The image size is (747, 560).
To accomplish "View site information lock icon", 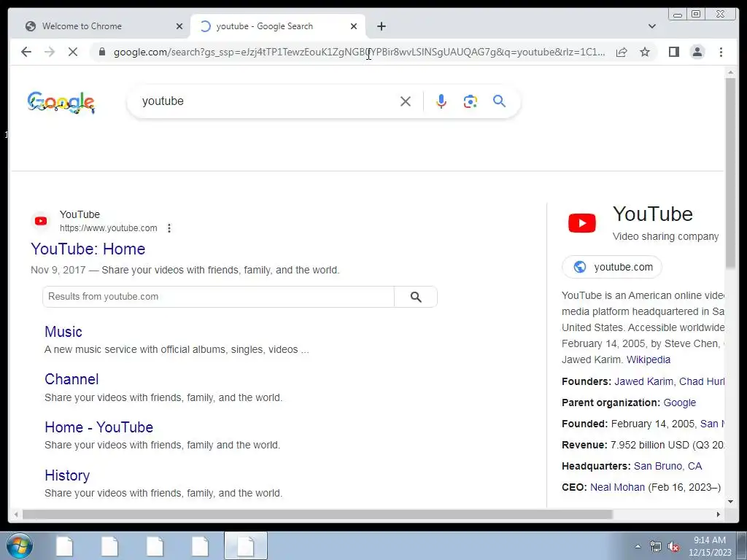I will pyautogui.click(x=101, y=52).
